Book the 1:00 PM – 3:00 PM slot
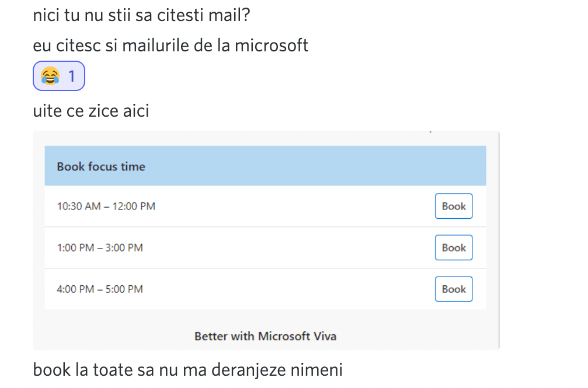 point(453,248)
